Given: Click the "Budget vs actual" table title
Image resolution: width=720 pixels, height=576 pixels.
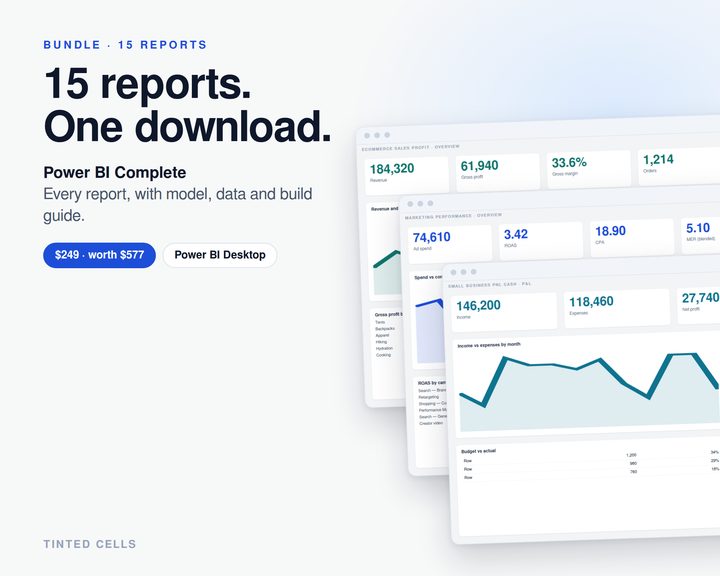Looking at the screenshot, I should pyautogui.click(x=478, y=451).
